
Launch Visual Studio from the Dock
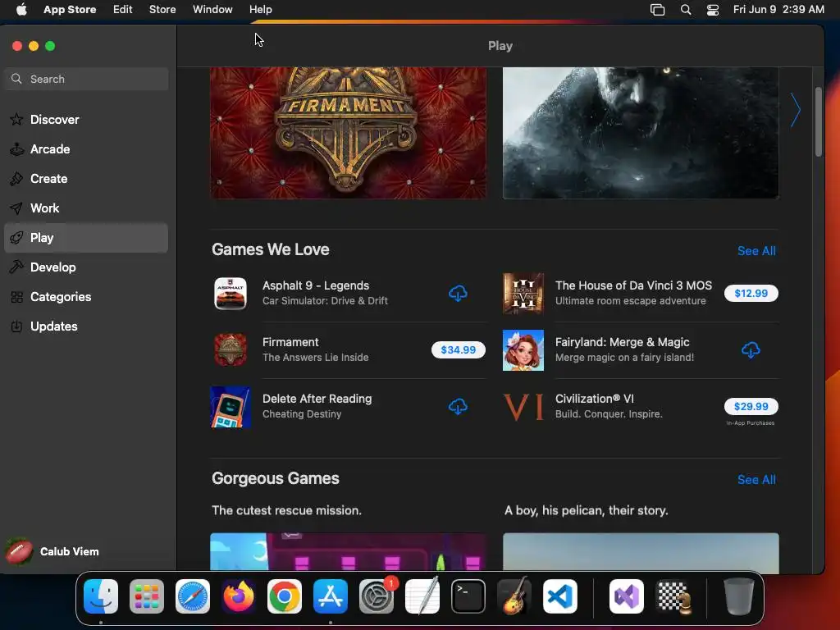(x=627, y=596)
